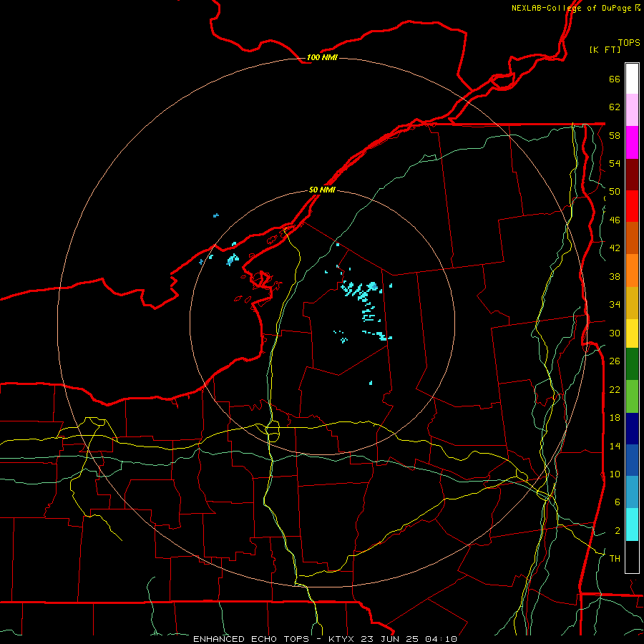This screenshot has height=644, width=644.
Task: Click the light pink 62 kft legend swatch
Action: point(632,110)
